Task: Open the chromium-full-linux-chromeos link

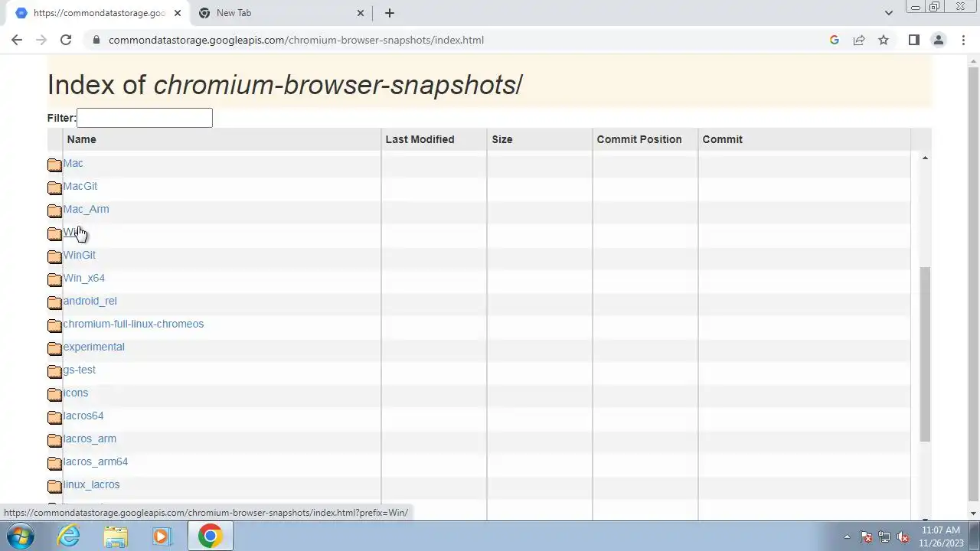Action: [x=133, y=324]
